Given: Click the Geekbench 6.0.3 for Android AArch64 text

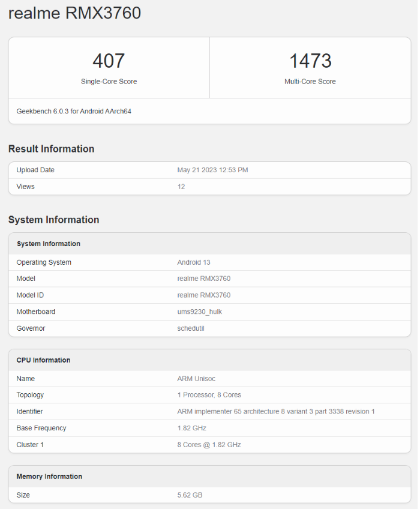Looking at the screenshot, I should coord(74,112).
